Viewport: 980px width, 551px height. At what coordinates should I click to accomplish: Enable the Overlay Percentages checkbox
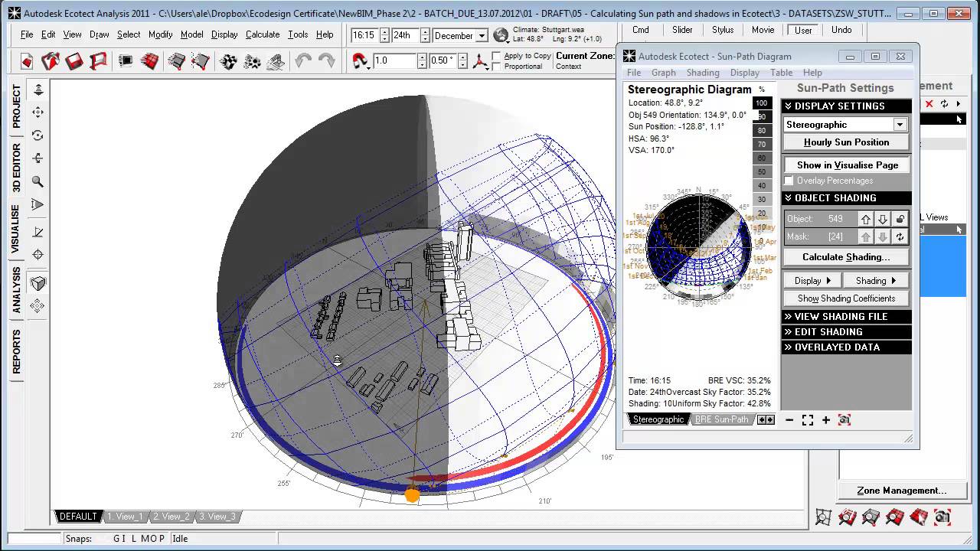coord(789,181)
